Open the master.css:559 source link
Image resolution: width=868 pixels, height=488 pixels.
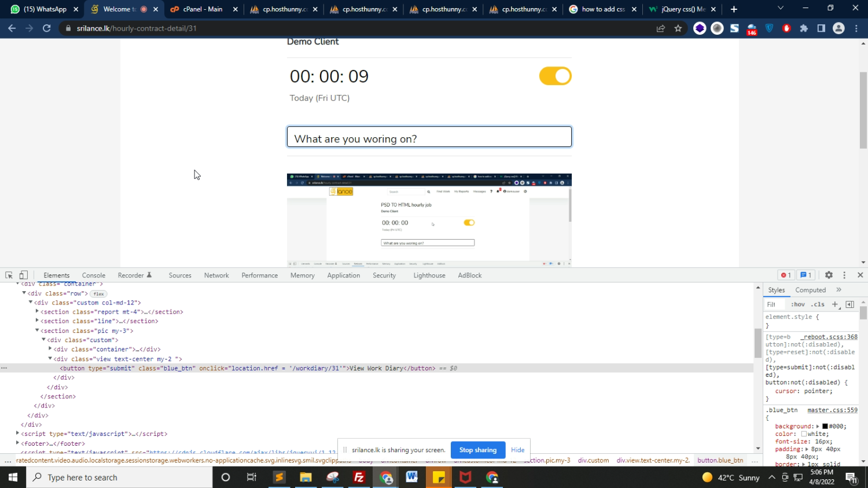(x=832, y=410)
